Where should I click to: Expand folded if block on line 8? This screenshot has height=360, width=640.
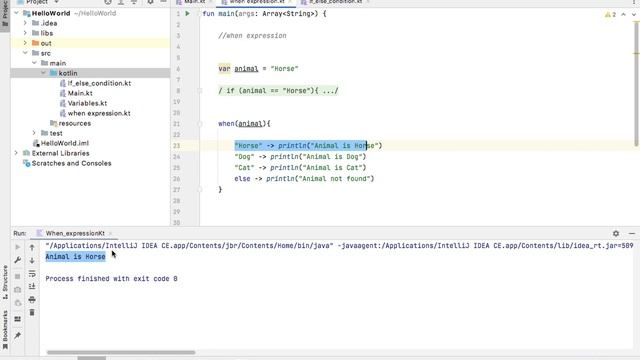pyautogui.click(x=200, y=91)
